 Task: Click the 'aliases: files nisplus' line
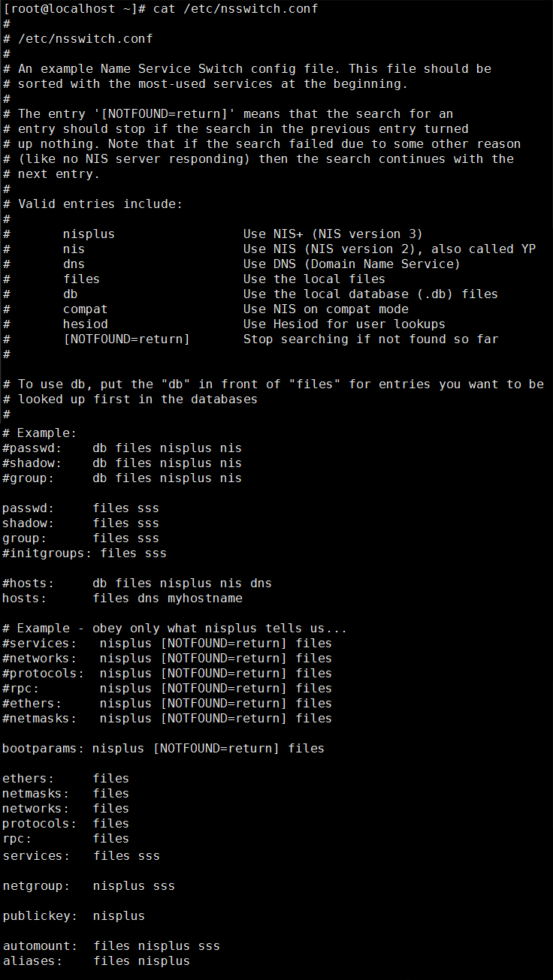pos(96,961)
